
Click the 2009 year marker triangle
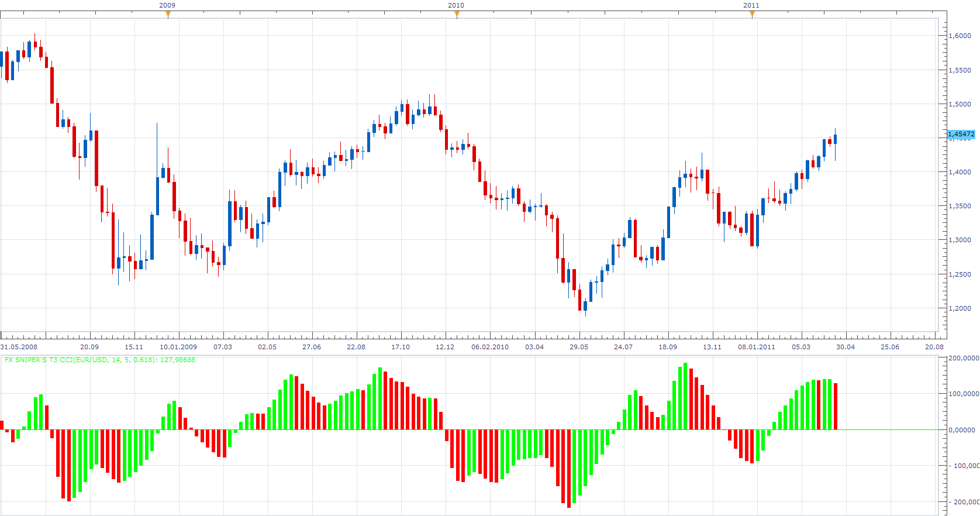168,14
